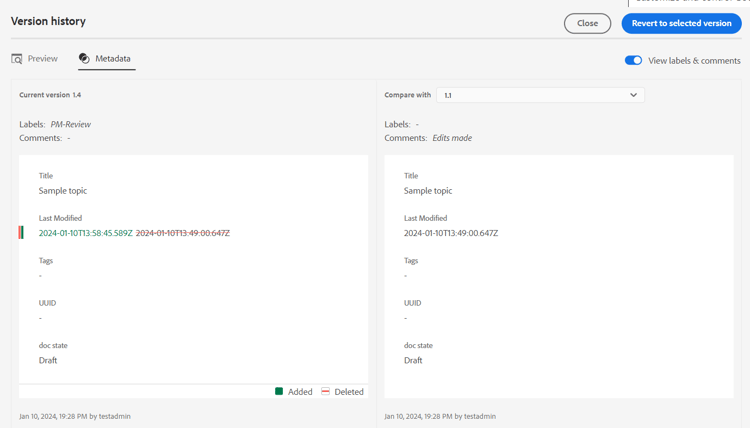This screenshot has width=750, height=428.
Task: Click the Version history heading
Action: [48, 21]
